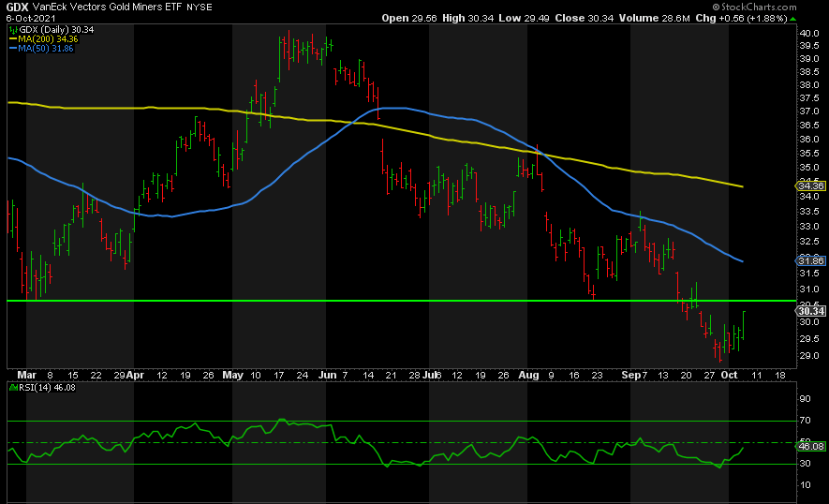Click the 30.34 last price tag on axis

click(x=810, y=312)
